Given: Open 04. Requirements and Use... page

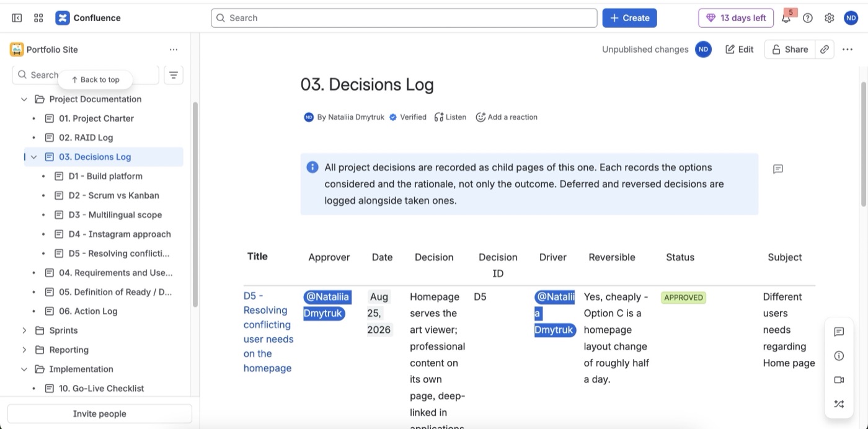Looking at the screenshot, I should pyautogui.click(x=116, y=272).
